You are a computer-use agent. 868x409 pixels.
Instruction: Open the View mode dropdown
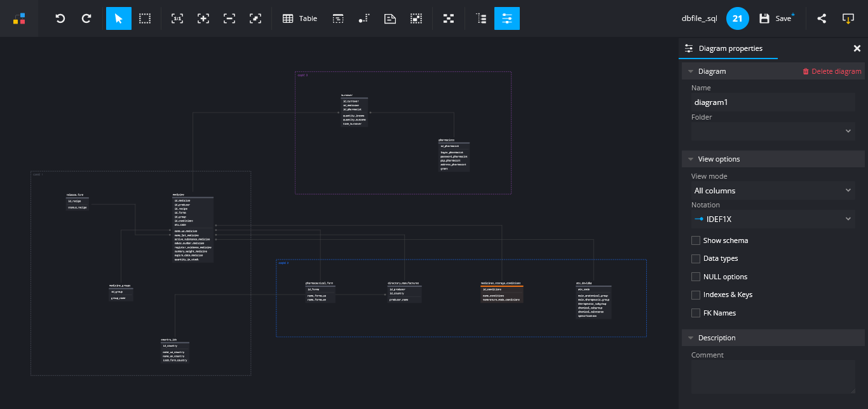[773, 190]
